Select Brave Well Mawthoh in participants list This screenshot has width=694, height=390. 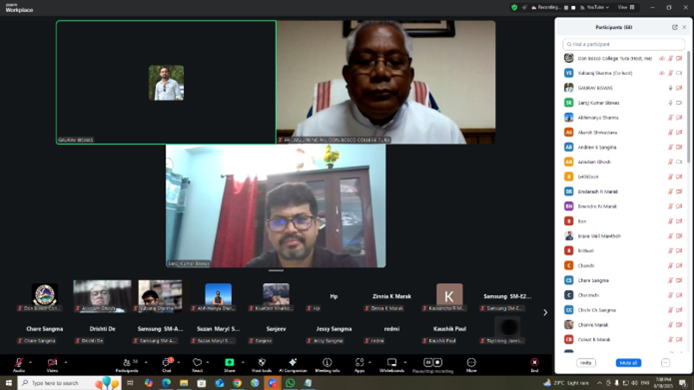coord(623,236)
